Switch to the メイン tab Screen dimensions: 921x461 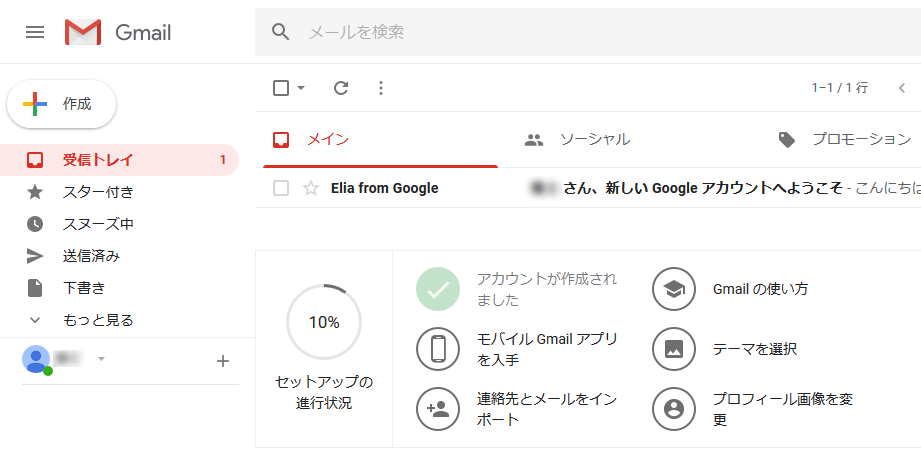coord(381,140)
